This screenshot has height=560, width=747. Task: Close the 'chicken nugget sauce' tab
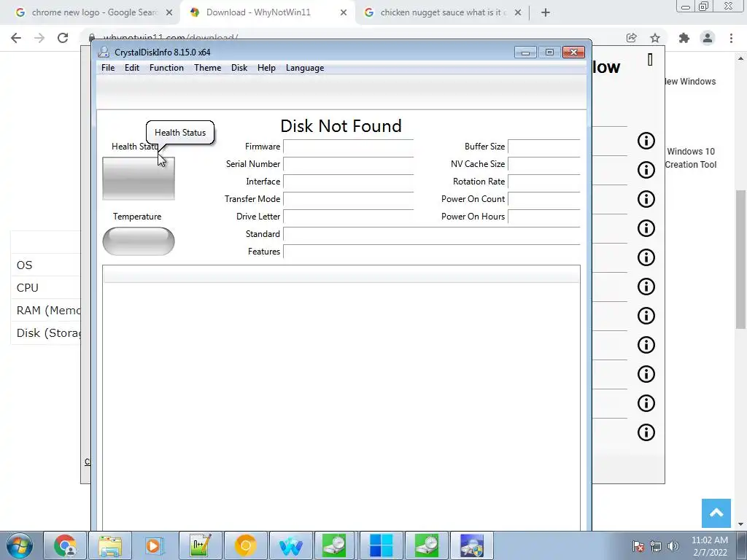tap(518, 13)
